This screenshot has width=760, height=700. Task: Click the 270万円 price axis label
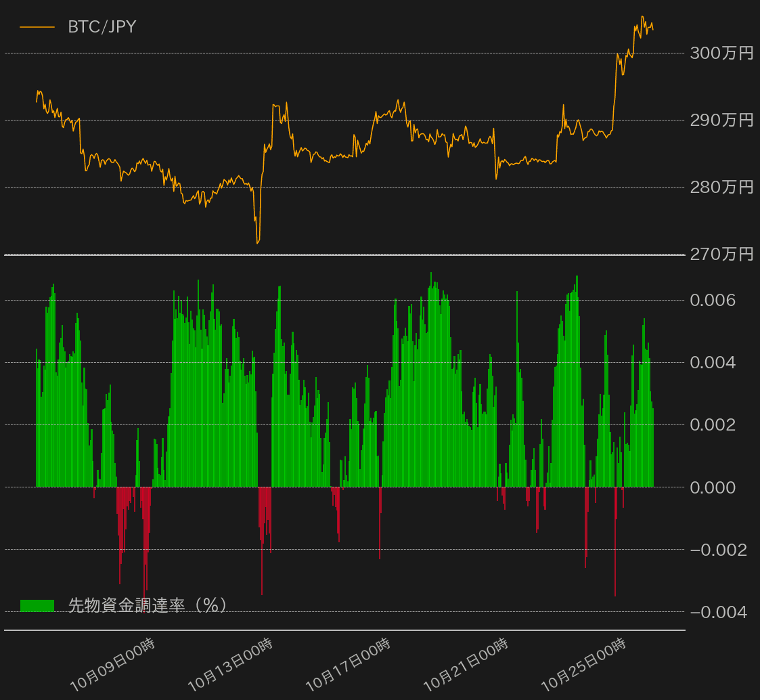pyautogui.click(x=721, y=255)
